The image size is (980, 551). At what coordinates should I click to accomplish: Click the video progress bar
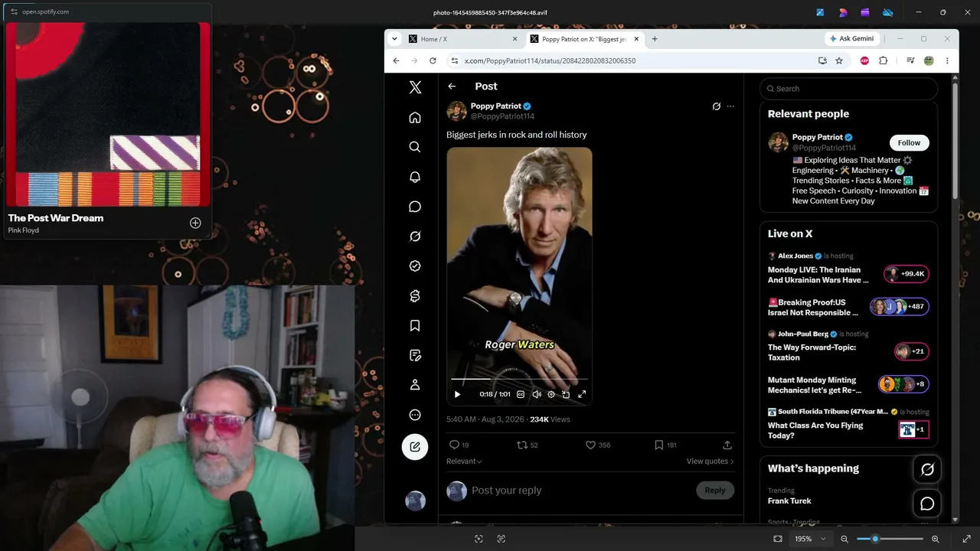coord(519,379)
